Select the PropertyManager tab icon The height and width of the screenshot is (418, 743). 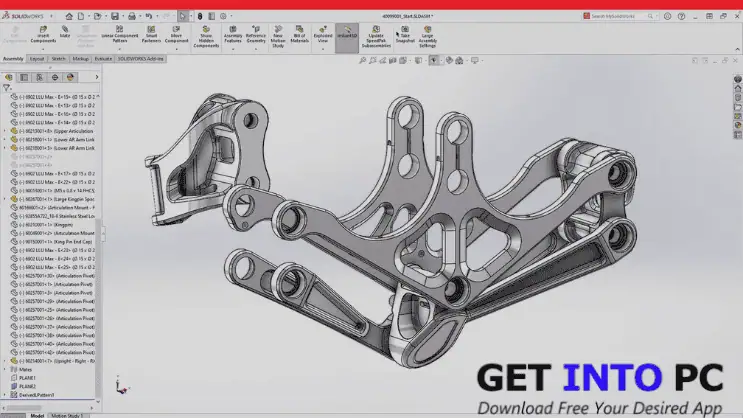24,77
